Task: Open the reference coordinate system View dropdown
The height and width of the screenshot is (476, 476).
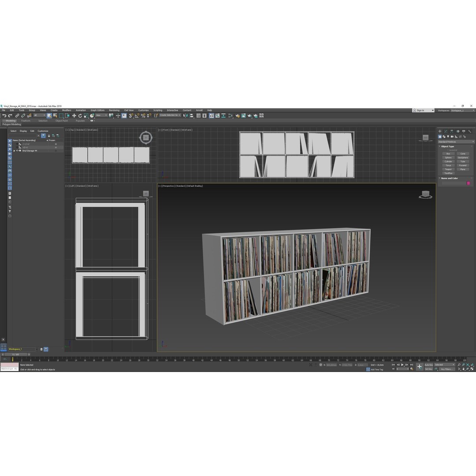Action: (101, 115)
